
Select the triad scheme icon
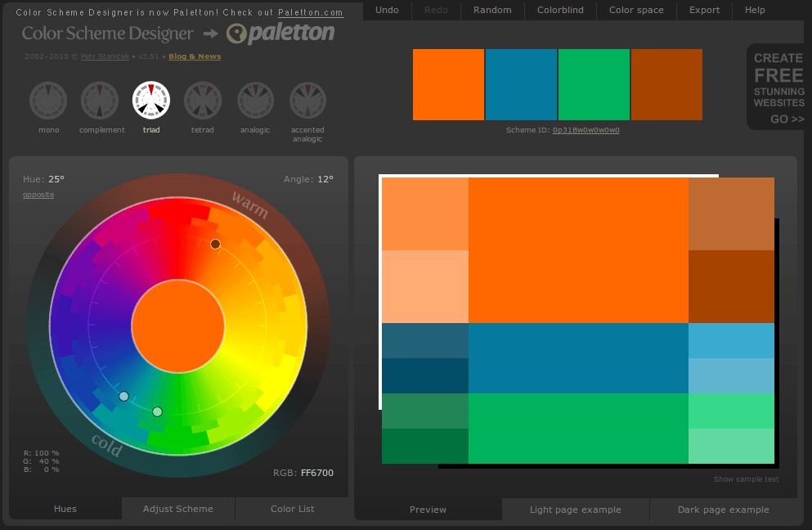(x=151, y=101)
